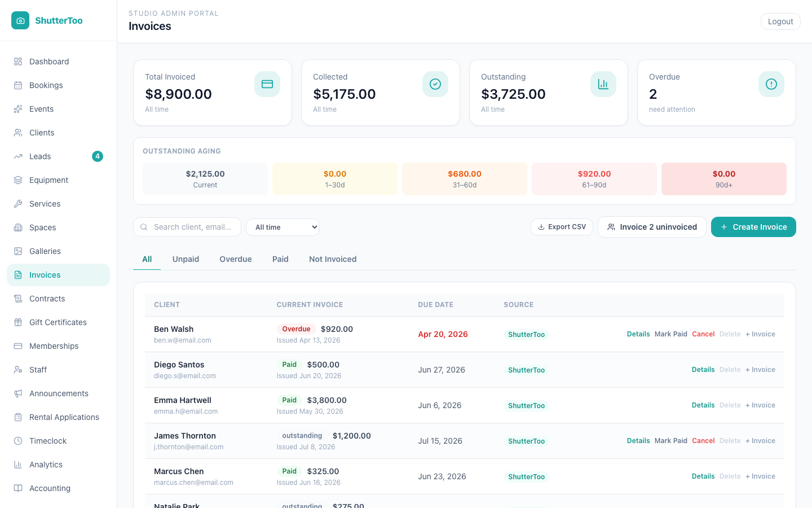
Task: Mark Ben Walsh invoice as paid
Action: 671,334
